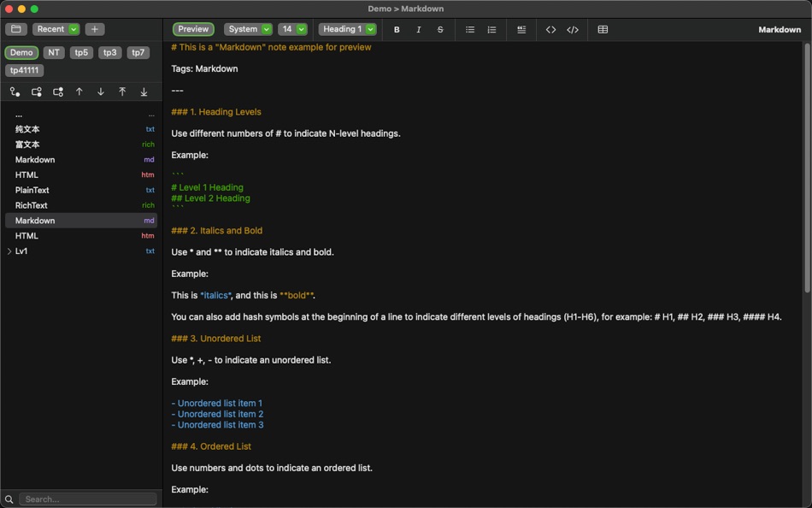Expand the Lv1 tree item
This screenshot has width=812, height=508.
coord(9,251)
